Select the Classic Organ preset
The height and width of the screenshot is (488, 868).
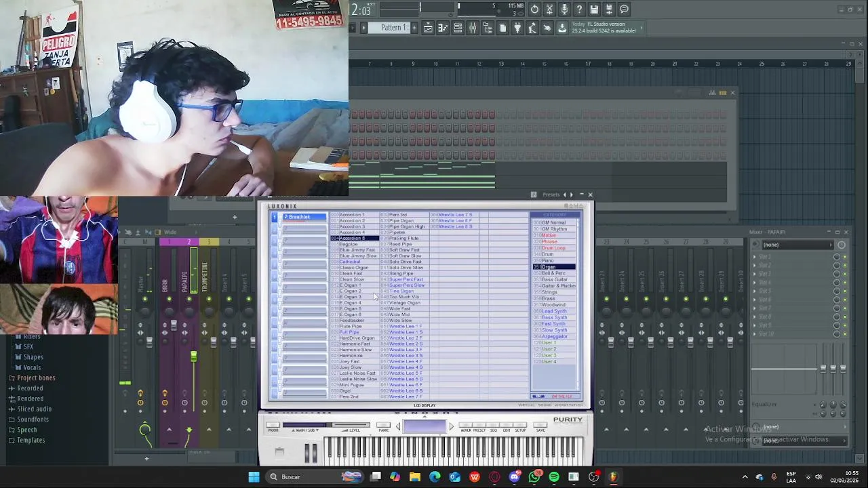tap(354, 268)
